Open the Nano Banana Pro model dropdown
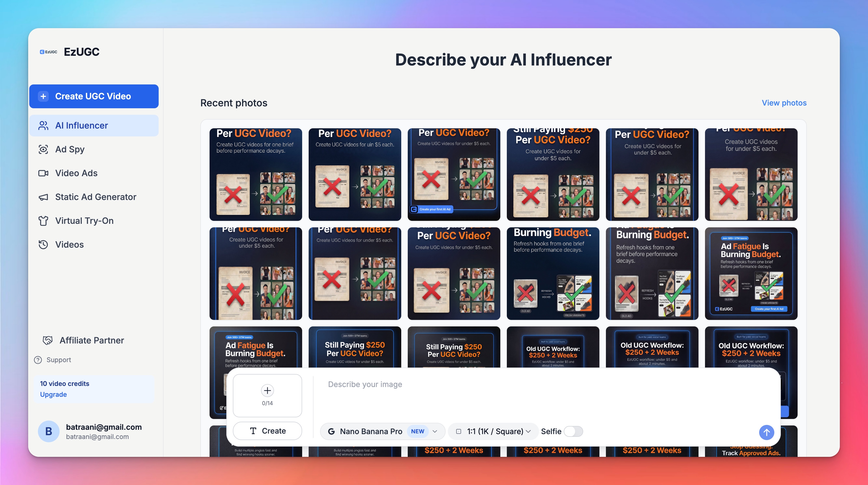 (x=383, y=431)
